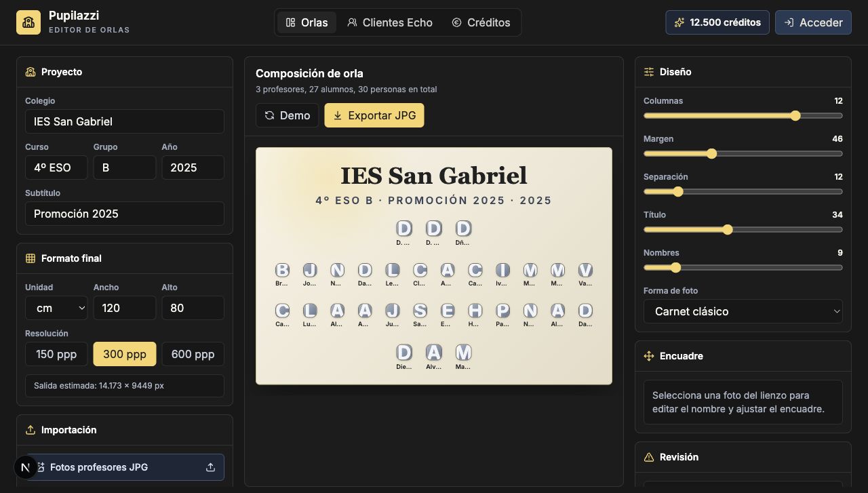This screenshot has width=868, height=493.
Task: Click the Acceder login button
Action: (813, 22)
